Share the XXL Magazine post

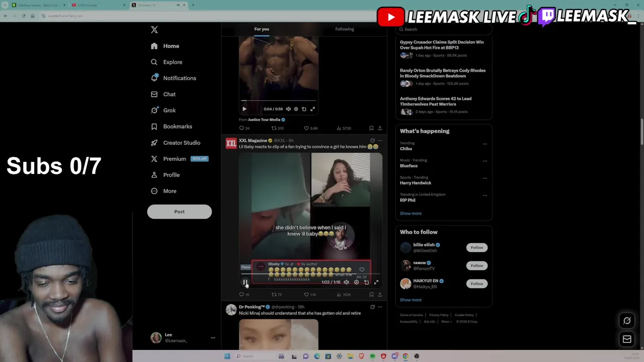[x=380, y=295]
